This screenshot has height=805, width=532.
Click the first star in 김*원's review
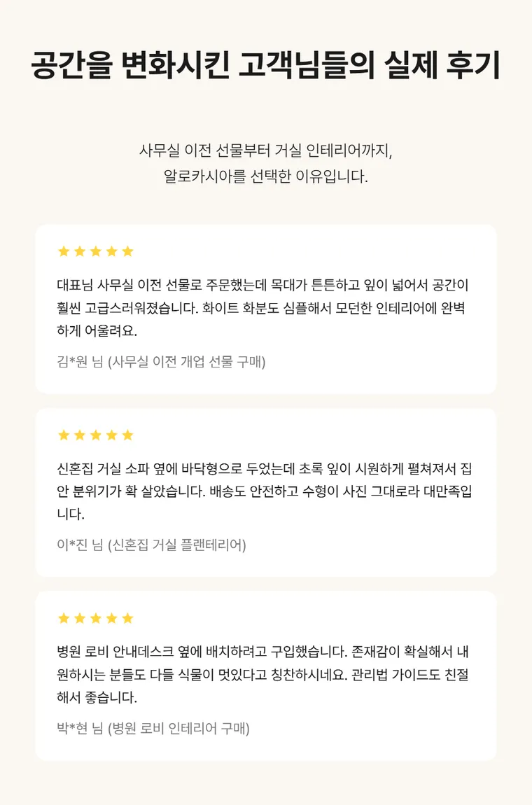click(x=64, y=251)
